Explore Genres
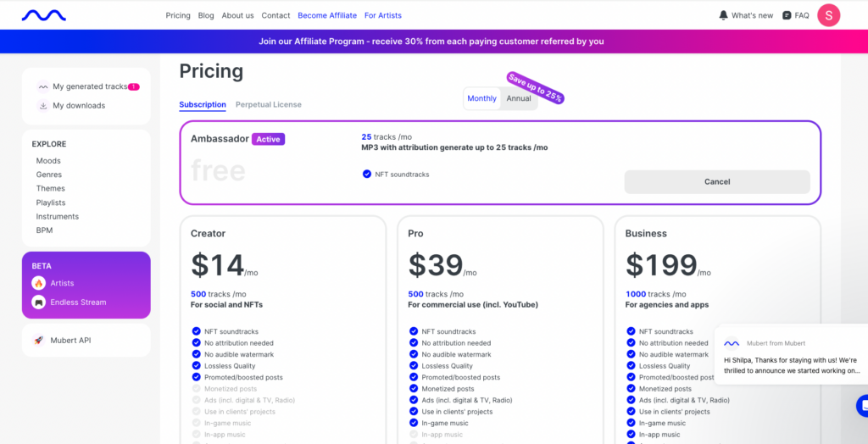The image size is (868, 444). 48,175
